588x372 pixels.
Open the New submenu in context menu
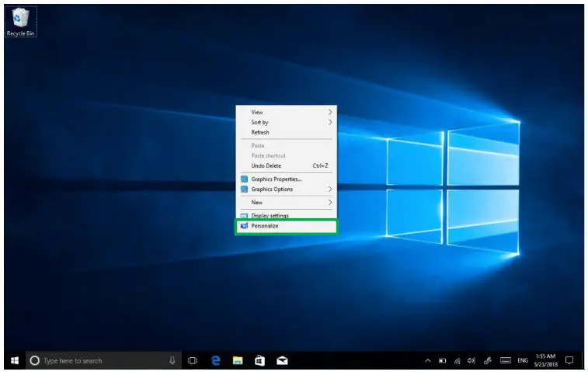pyautogui.click(x=286, y=203)
